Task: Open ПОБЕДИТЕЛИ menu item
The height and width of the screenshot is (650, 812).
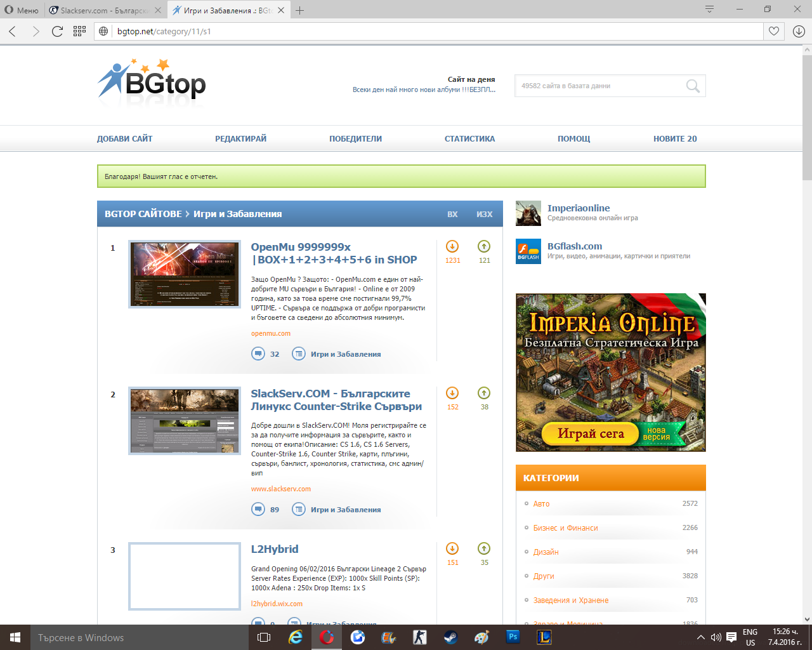Action: (x=355, y=138)
